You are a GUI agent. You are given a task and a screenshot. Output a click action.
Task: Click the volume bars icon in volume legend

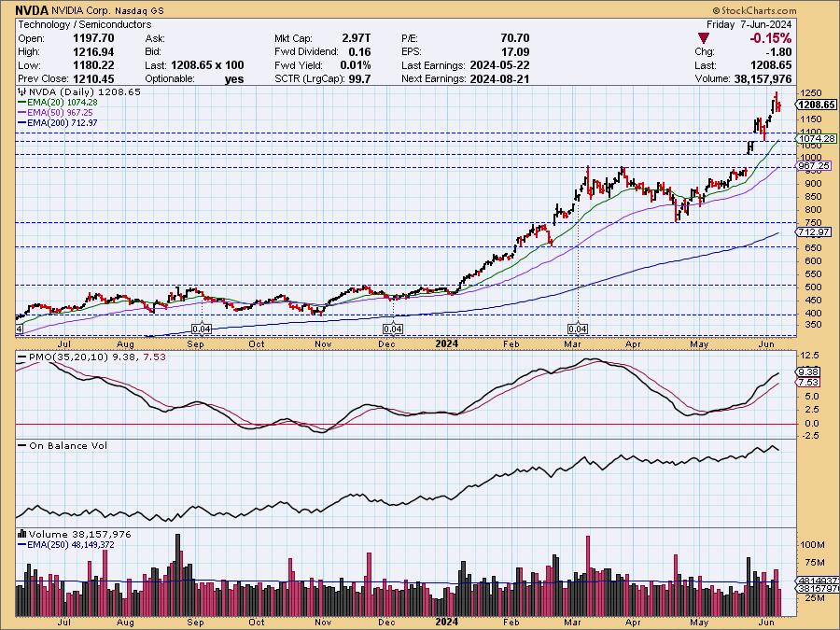(21, 534)
